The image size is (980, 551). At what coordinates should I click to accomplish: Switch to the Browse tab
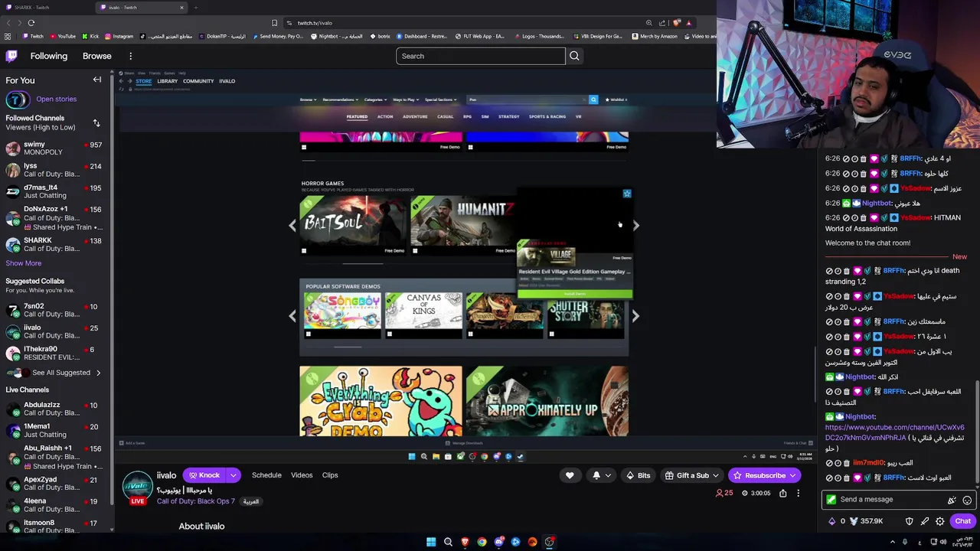point(97,56)
